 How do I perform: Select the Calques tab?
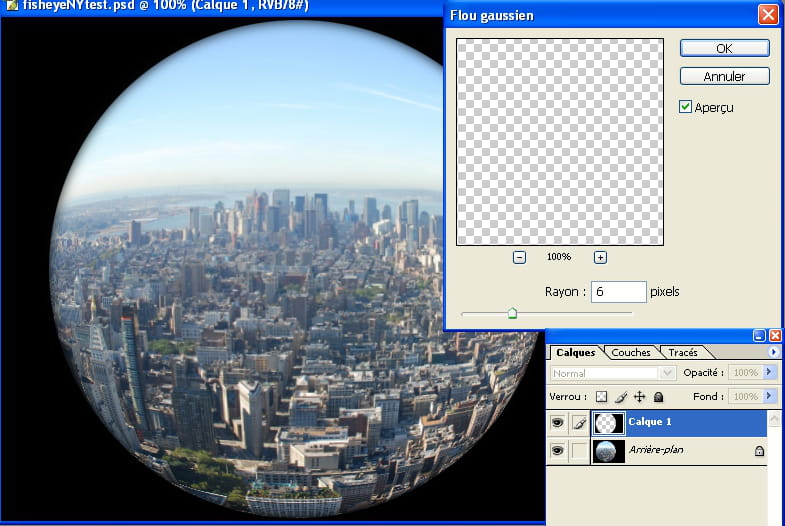pyautogui.click(x=576, y=352)
